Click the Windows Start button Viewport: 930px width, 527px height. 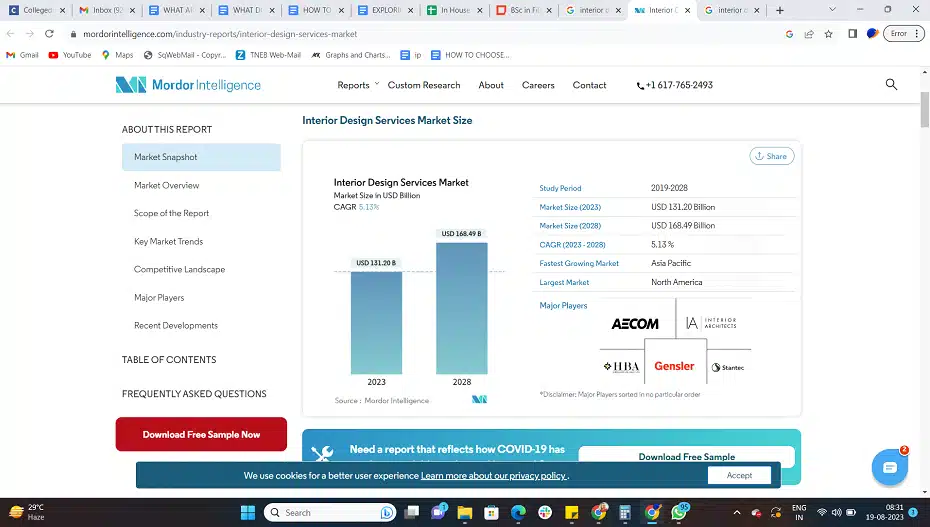[248, 512]
